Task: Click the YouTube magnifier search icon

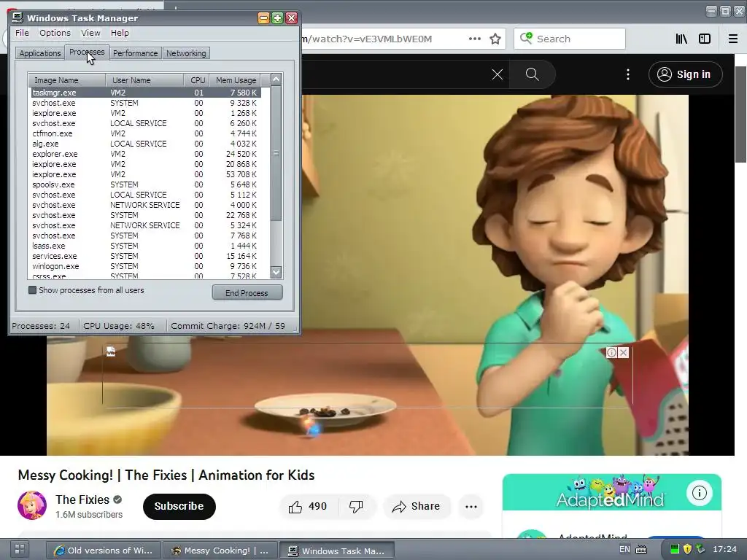Action: [532, 74]
